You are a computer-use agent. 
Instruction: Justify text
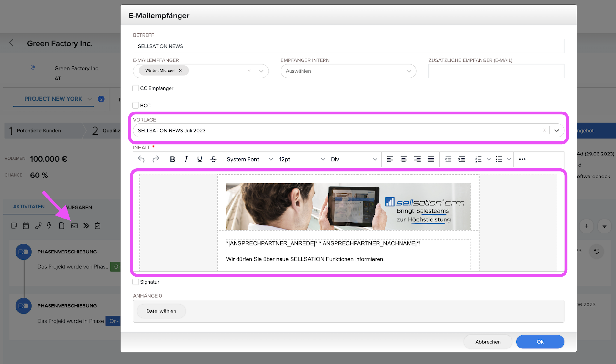click(x=431, y=159)
